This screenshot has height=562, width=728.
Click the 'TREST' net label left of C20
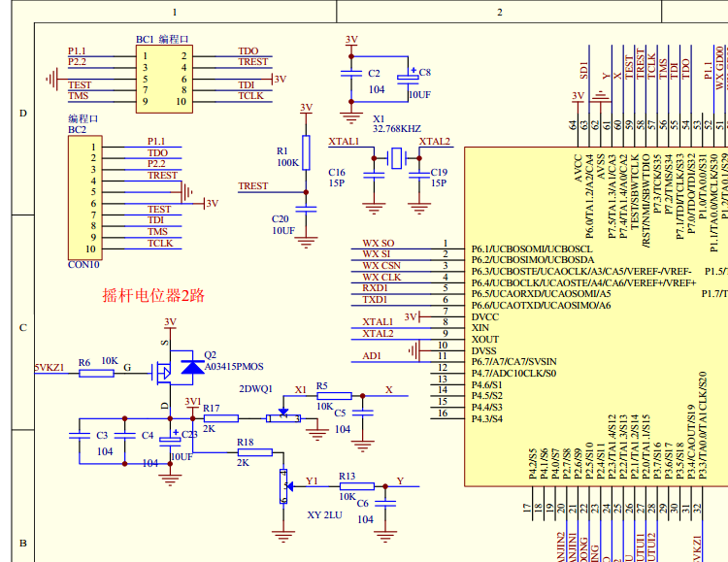(x=253, y=186)
